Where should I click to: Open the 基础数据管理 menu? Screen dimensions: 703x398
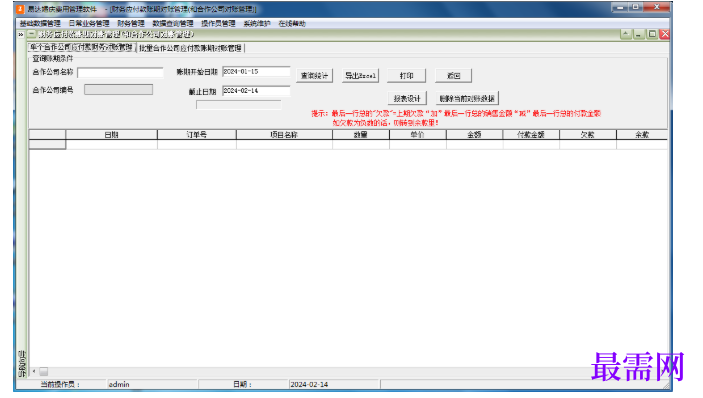coord(40,23)
